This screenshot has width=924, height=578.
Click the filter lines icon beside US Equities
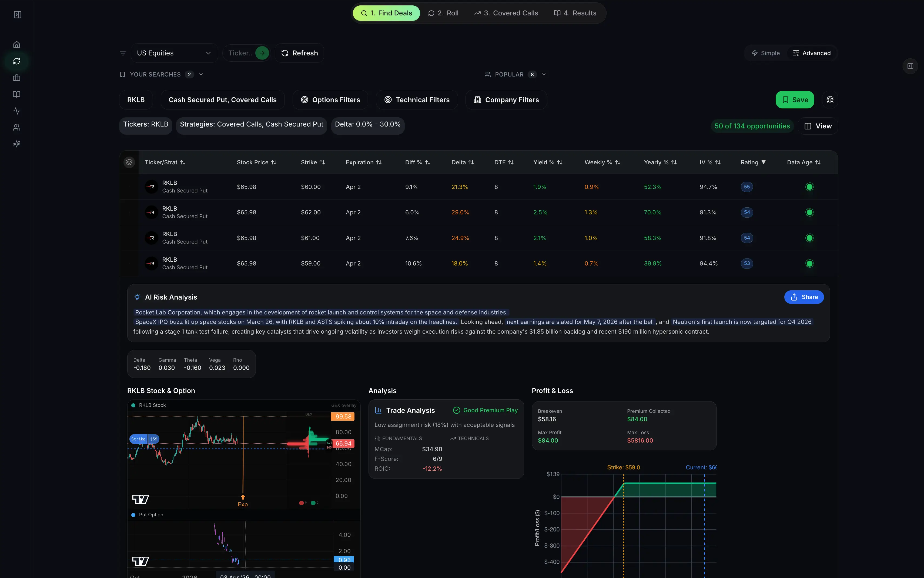[x=123, y=53]
